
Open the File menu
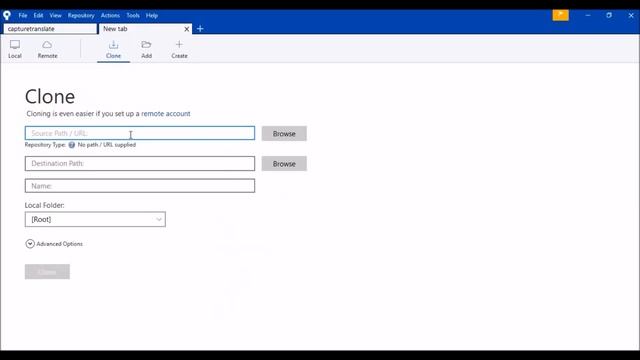pos(23,16)
